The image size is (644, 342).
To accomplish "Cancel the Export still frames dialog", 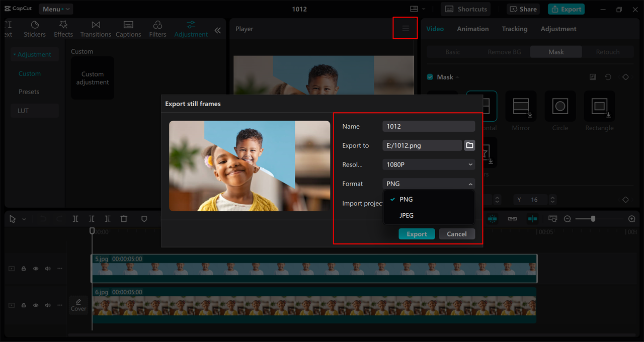I will tap(457, 233).
